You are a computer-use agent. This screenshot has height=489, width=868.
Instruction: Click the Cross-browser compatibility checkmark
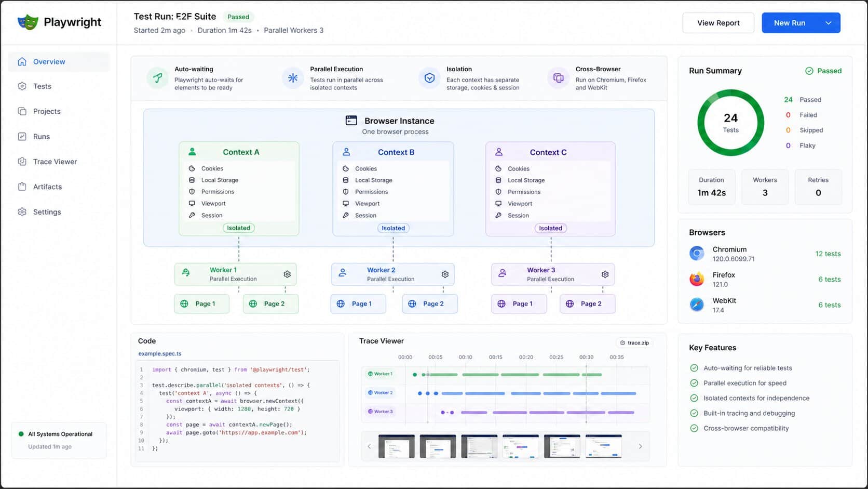coord(694,428)
